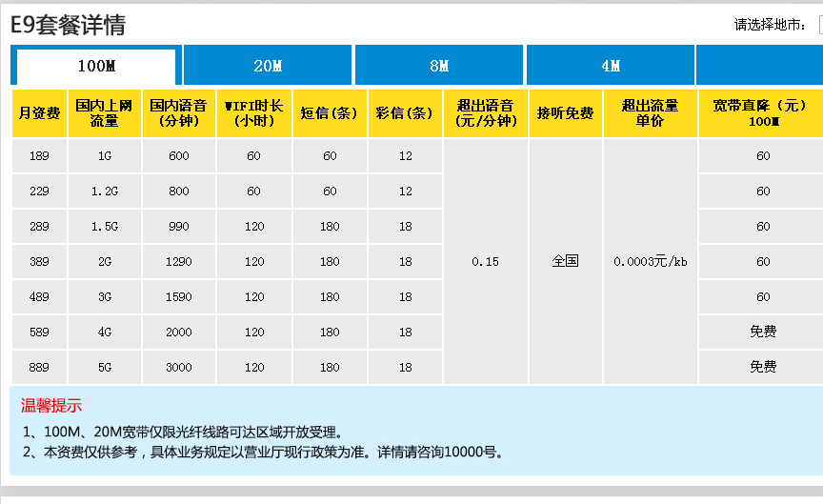Click the 0.15 overage voice rate
The image size is (823, 504).
[485, 262]
